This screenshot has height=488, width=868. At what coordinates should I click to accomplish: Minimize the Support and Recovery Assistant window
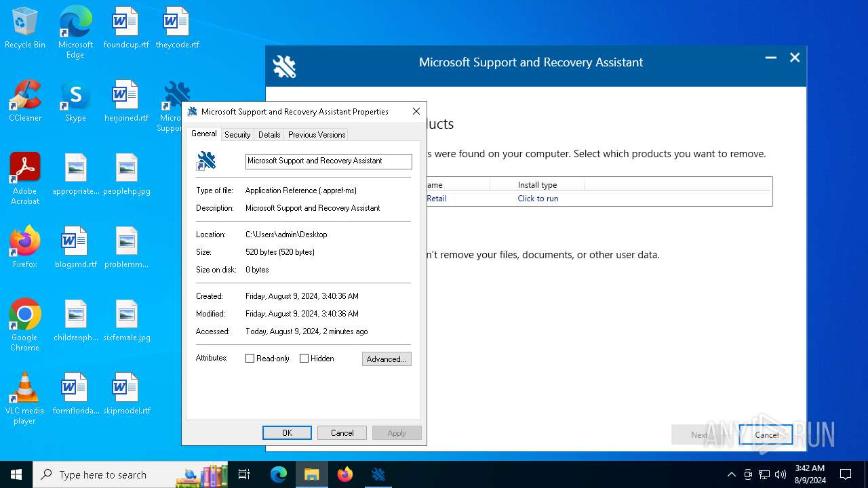pyautogui.click(x=771, y=58)
